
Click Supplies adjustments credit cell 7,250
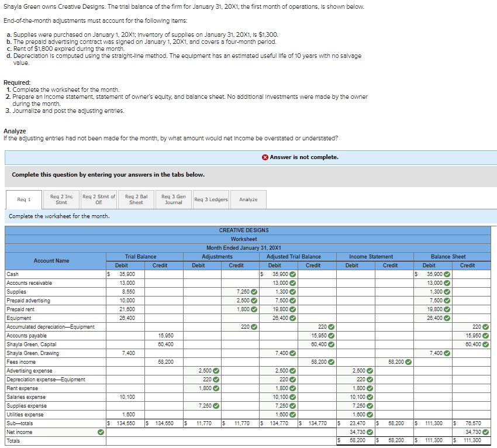240,292
